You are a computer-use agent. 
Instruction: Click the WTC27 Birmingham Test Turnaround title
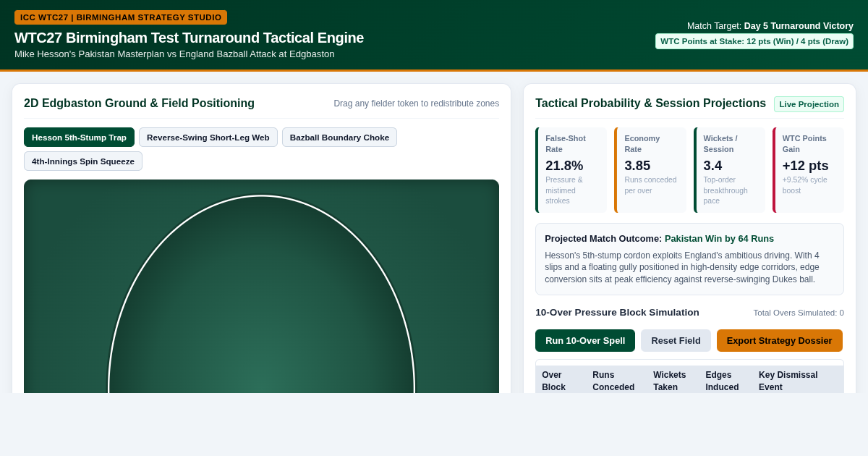point(189,38)
